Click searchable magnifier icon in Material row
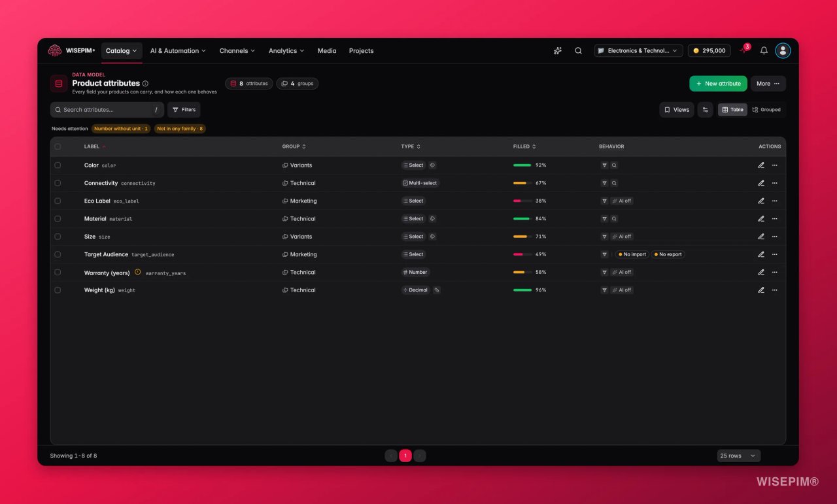This screenshot has width=837, height=504. (x=614, y=219)
